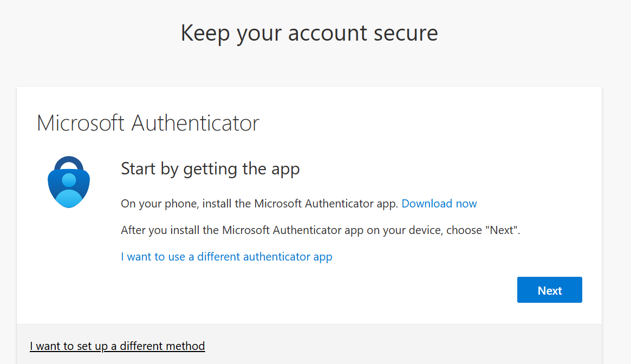
Task: Click the On your phone, install instruction text
Action: point(259,204)
